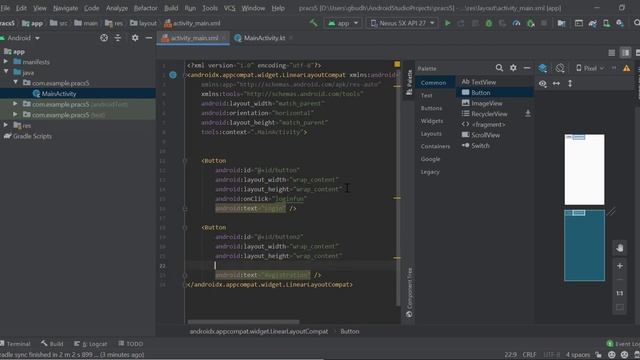
Task: Open the Logcat tool window
Action: [91, 344]
